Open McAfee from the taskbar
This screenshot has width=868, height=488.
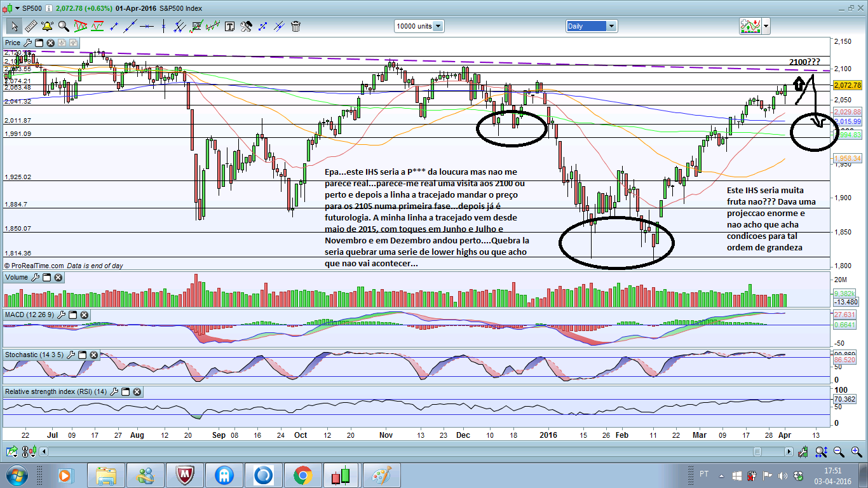[x=184, y=475]
